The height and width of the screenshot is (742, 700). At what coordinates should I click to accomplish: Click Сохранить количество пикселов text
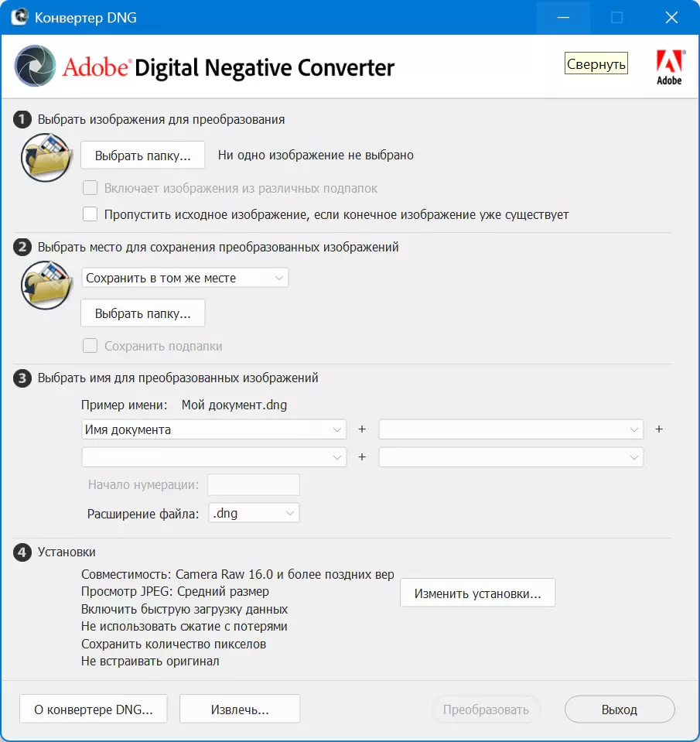coord(173,644)
